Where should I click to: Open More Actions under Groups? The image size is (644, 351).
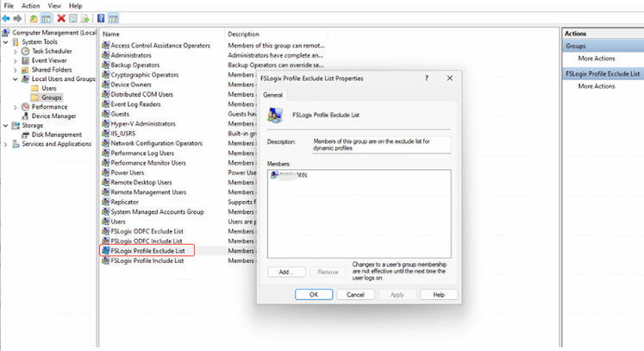(x=597, y=59)
